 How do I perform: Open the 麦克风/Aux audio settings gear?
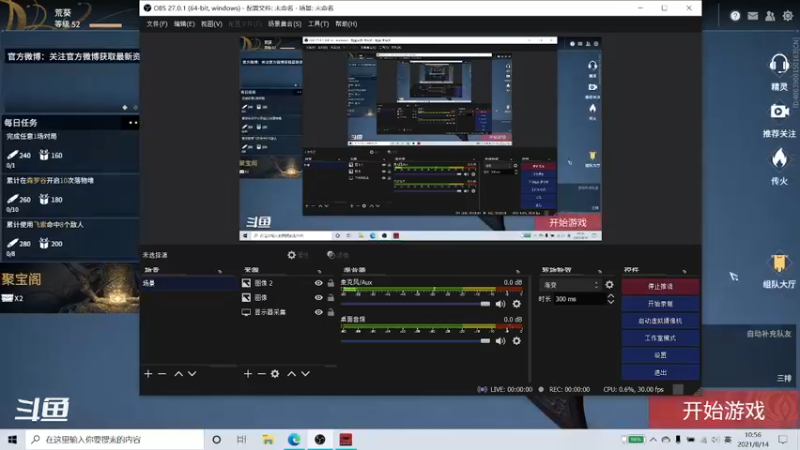pyautogui.click(x=516, y=304)
